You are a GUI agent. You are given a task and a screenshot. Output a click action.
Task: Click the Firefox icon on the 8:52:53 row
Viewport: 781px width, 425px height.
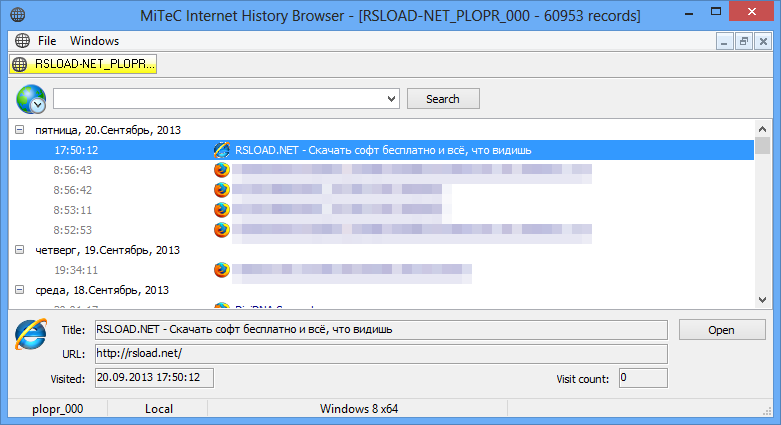coord(222,230)
